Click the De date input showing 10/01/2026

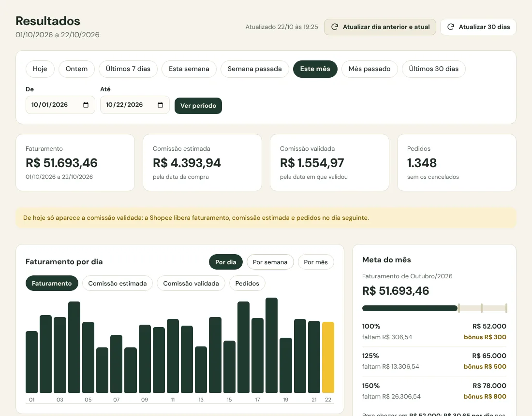[60, 105]
